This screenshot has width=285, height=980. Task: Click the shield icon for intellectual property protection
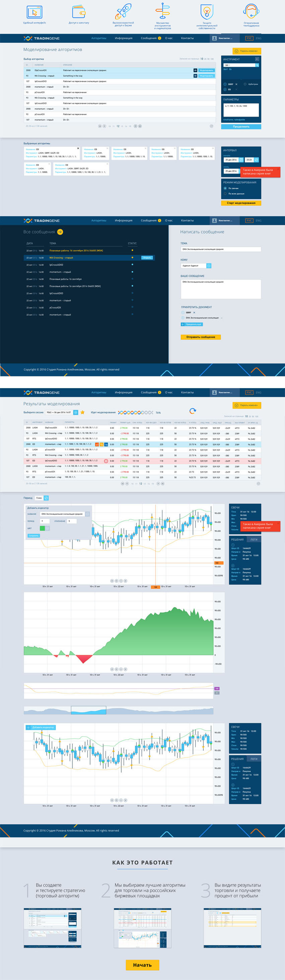point(207,11)
